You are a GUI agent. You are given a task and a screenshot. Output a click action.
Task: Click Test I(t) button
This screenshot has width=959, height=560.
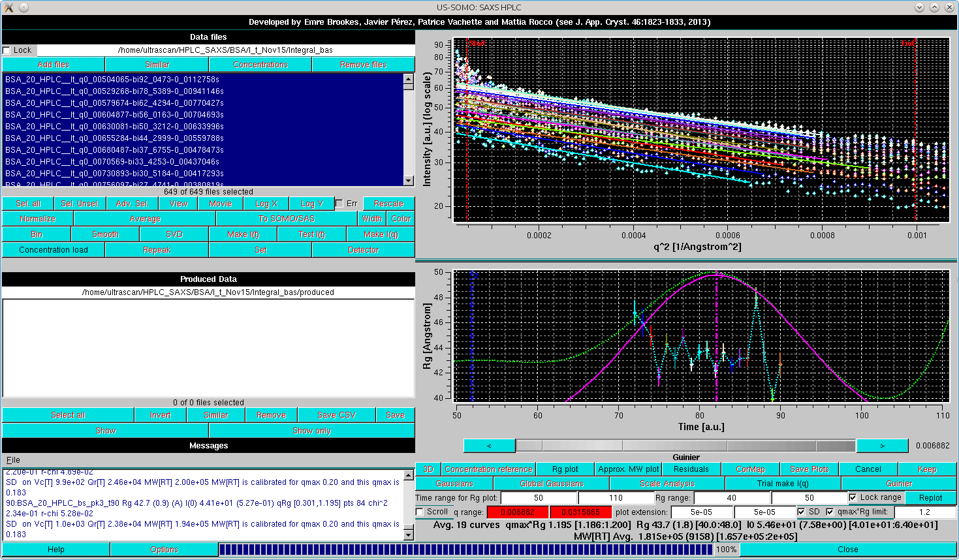coord(312,234)
